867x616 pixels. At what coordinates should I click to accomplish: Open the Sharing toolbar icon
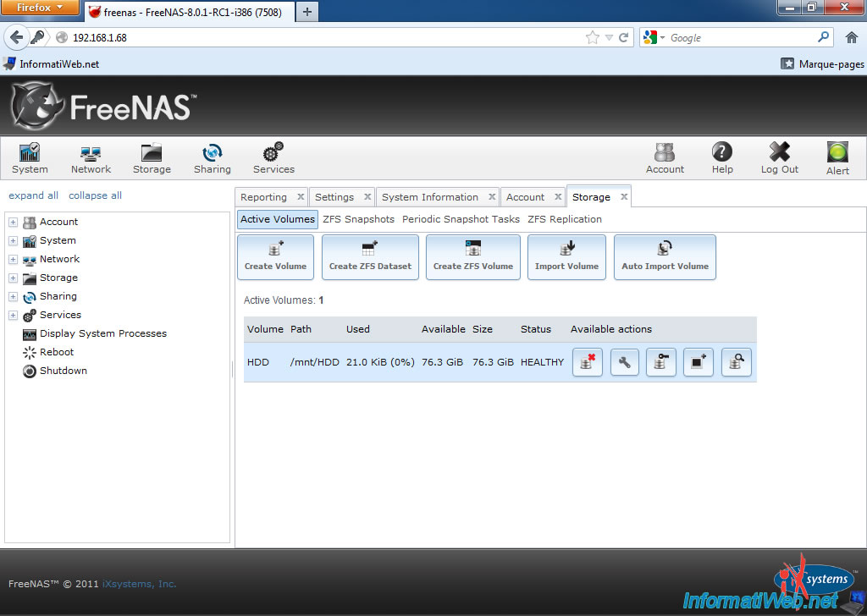point(213,158)
